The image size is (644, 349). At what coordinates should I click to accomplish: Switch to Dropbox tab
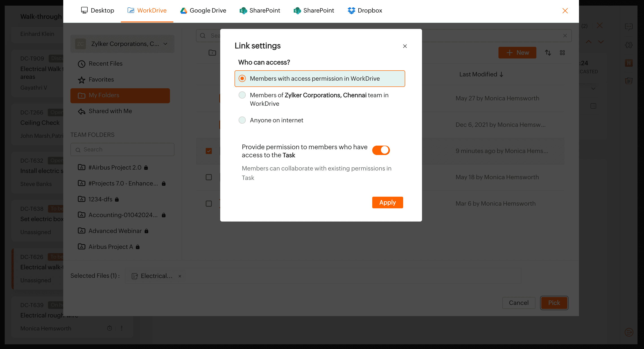coord(365,11)
